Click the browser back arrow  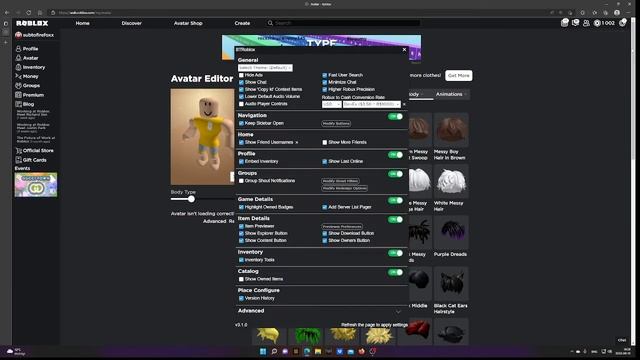[7, 13]
